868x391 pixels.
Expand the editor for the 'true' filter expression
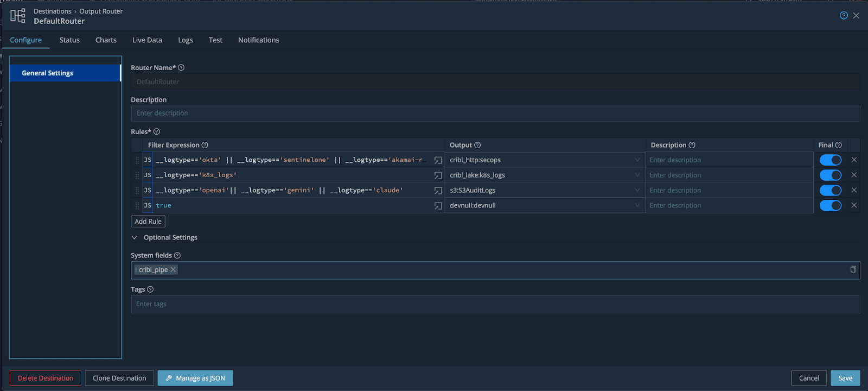438,206
